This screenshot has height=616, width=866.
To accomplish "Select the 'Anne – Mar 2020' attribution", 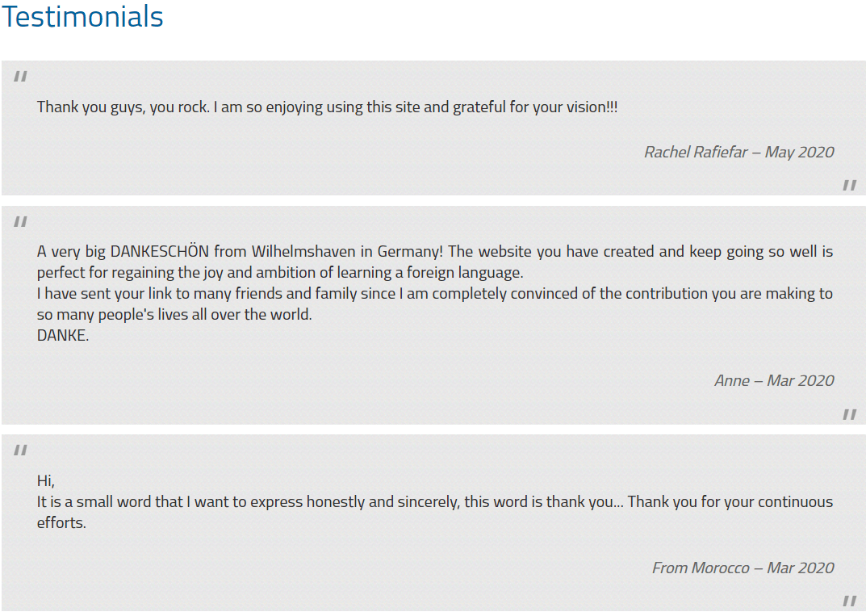I will coord(774,380).
